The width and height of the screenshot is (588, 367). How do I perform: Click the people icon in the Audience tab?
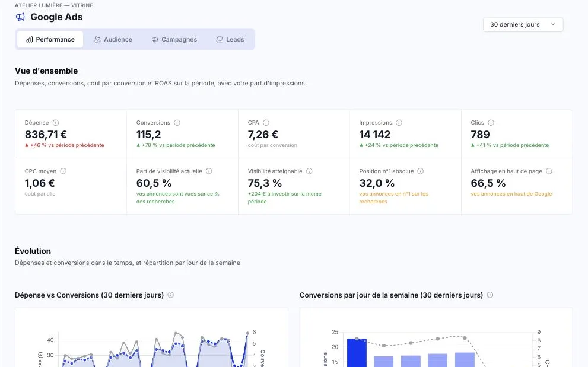97,39
